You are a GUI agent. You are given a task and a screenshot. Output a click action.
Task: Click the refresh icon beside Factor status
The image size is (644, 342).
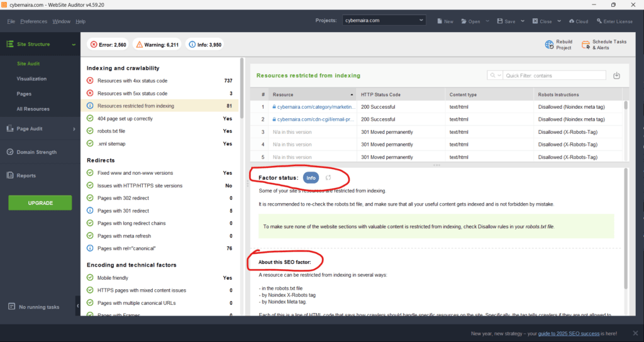(328, 178)
